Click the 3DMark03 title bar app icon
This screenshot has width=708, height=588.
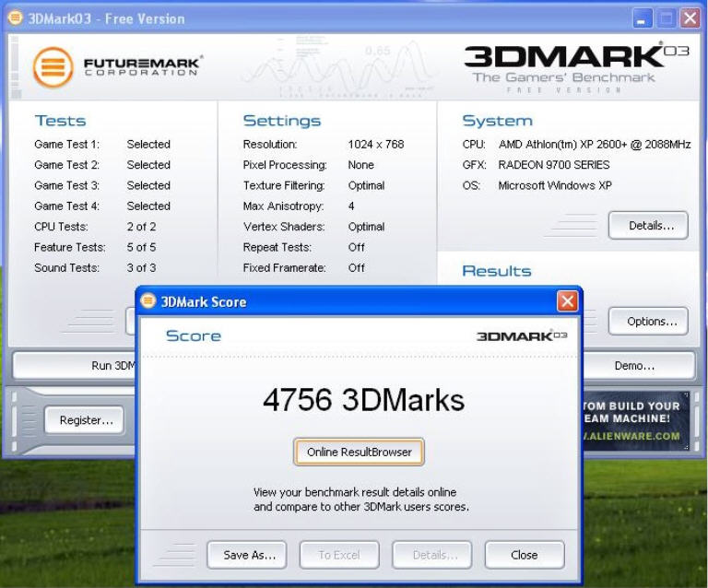[x=16, y=18]
